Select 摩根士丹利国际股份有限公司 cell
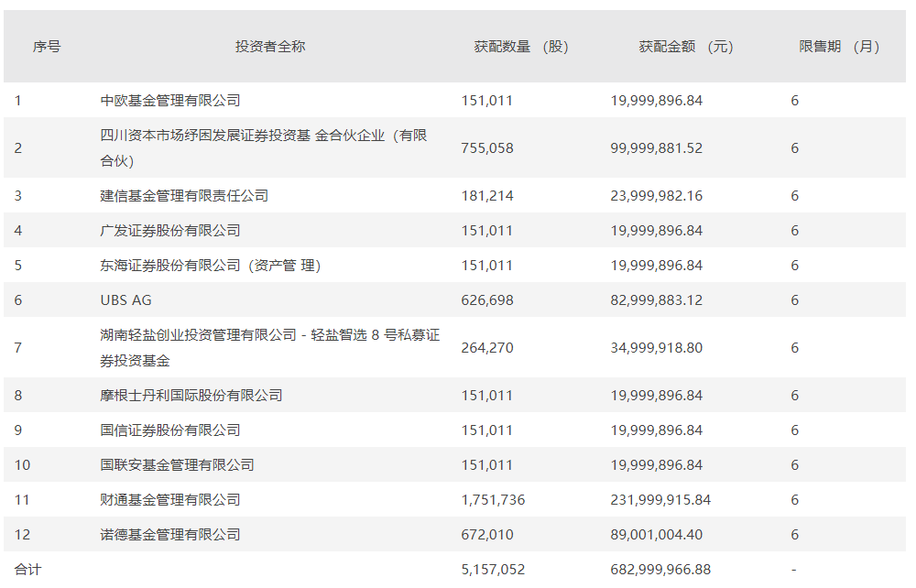 191,396
